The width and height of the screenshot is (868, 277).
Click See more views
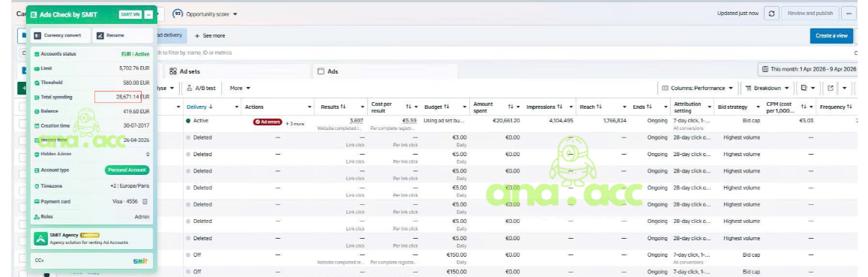210,35
